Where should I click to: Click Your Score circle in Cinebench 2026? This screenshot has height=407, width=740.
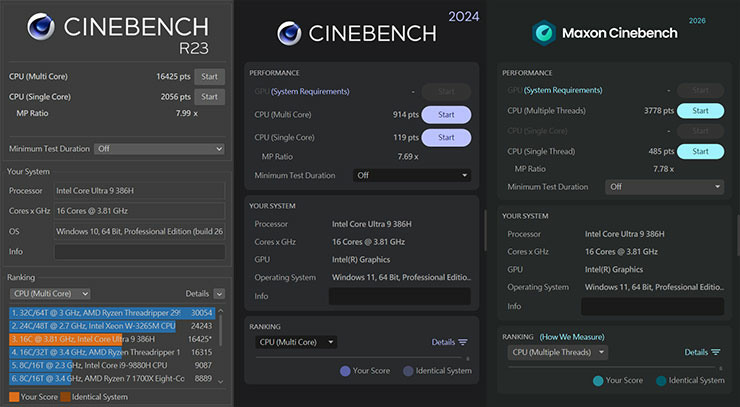598,381
